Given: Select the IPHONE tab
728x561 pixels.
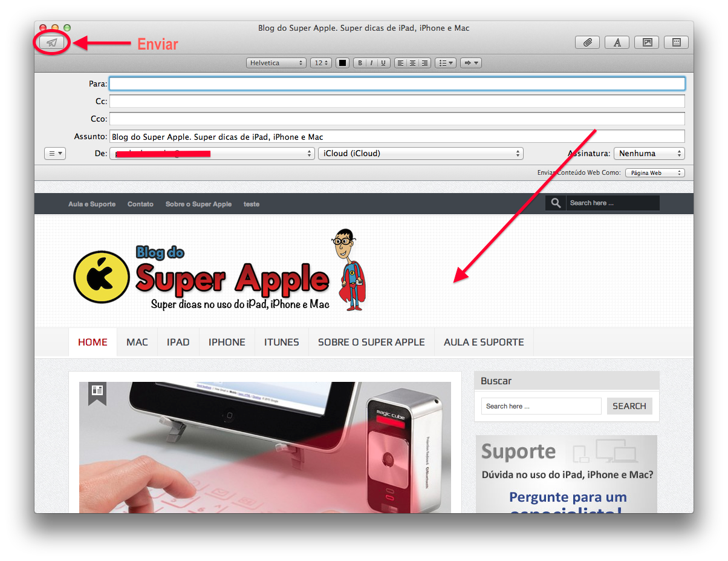Looking at the screenshot, I should pyautogui.click(x=227, y=342).
